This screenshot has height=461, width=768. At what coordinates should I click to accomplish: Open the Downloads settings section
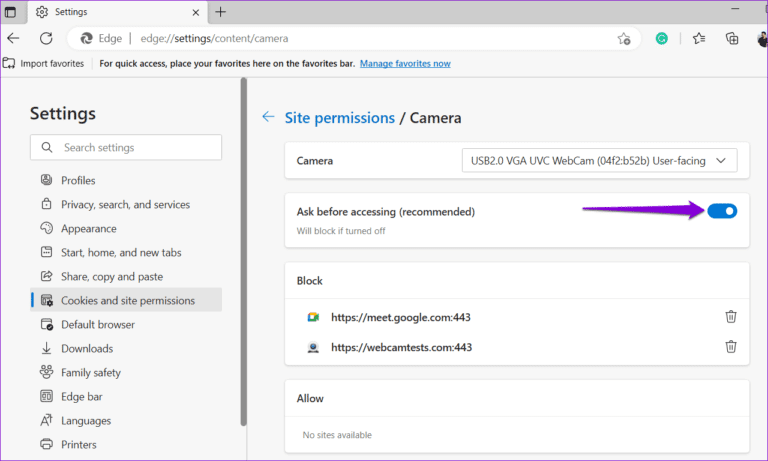(87, 348)
